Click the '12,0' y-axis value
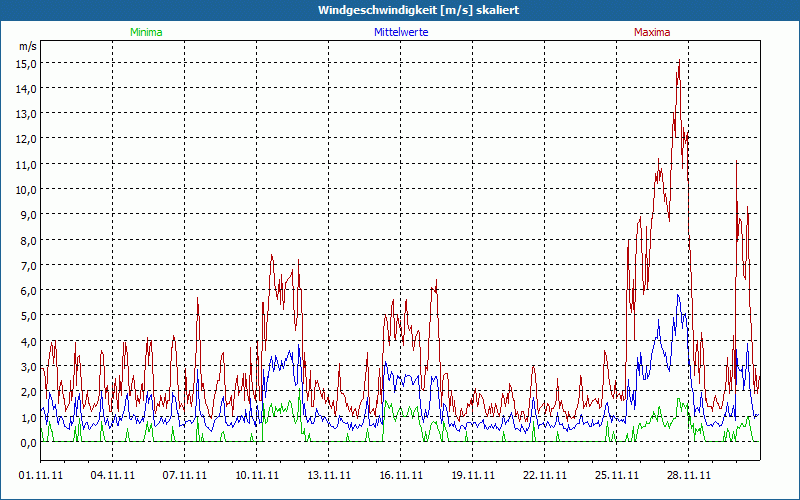 26,139
